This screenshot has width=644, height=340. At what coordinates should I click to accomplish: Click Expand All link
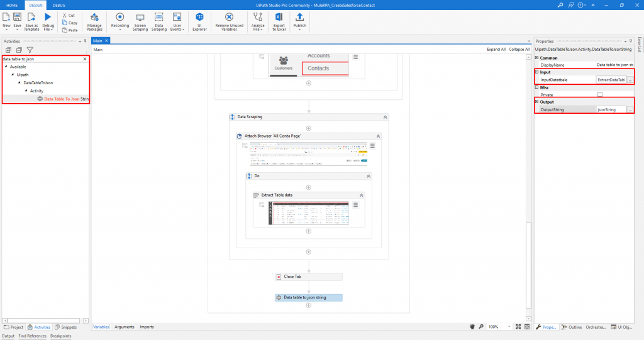coord(496,49)
